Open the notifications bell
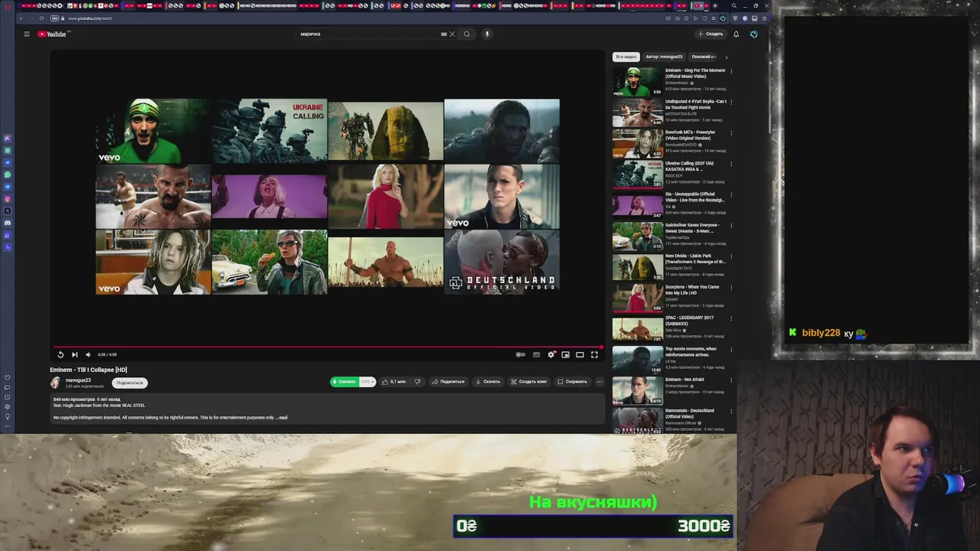The image size is (980, 551). pyautogui.click(x=736, y=34)
